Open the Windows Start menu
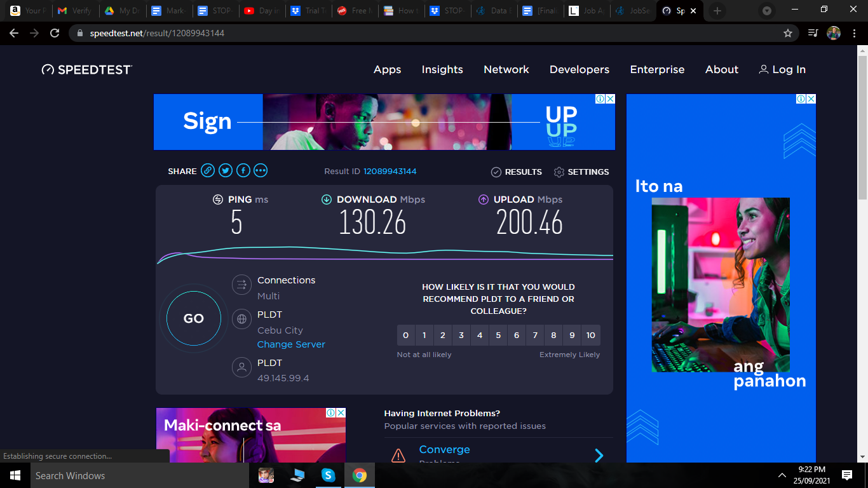The height and width of the screenshot is (488, 868). [x=15, y=475]
